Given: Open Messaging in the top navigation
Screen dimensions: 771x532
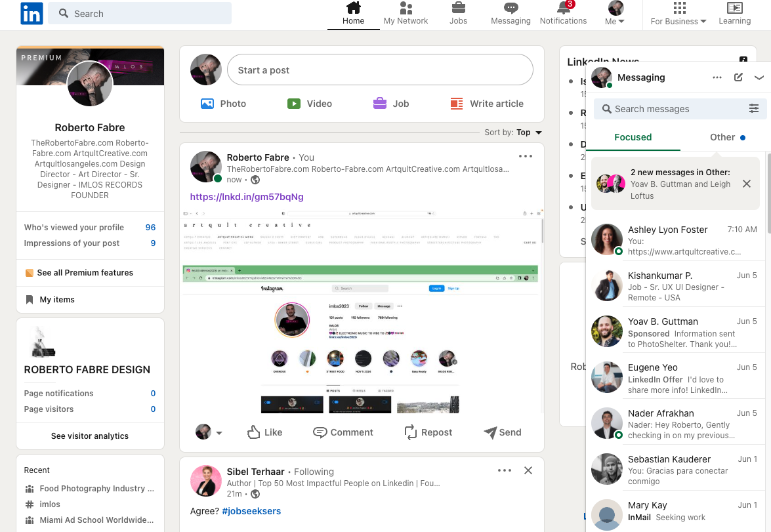Looking at the screenshot, I should [x=511, y=14].
